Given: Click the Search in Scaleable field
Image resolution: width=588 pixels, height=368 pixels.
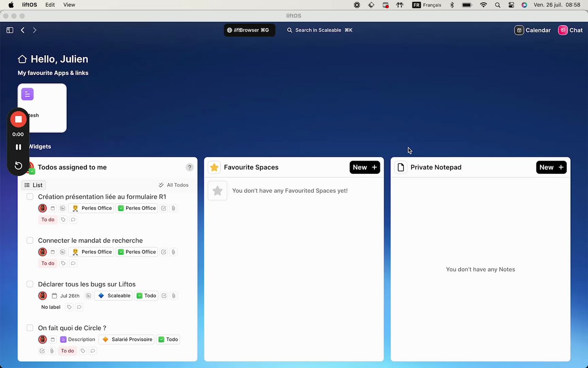Looking at the screenshot, I should pyautogui.click(x=320, y=30).
